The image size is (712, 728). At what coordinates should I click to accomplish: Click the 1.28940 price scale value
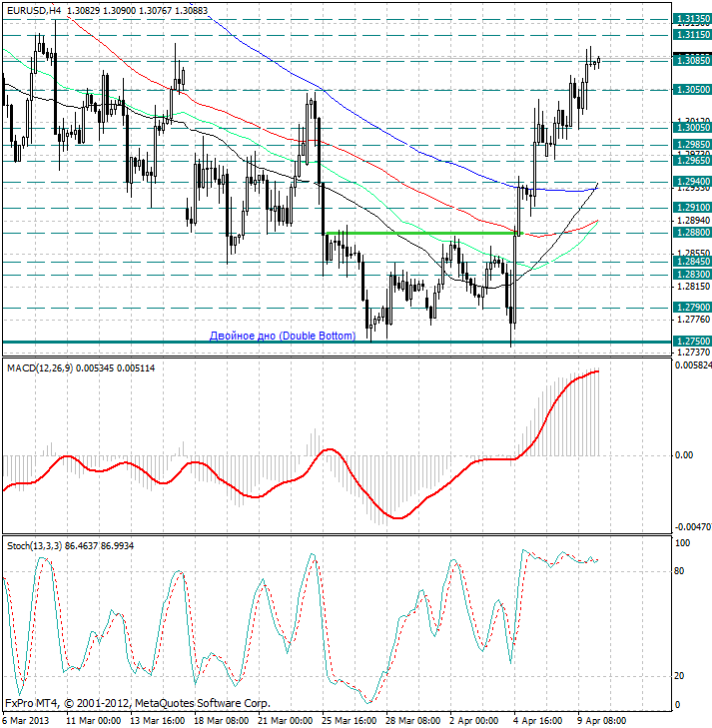[x=693, y=220]
